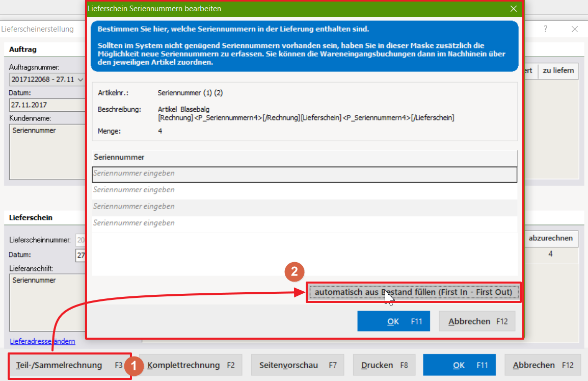Click the Lieferscheinnummer field
This screenshot has width=588, height=381.
(81, 240)
